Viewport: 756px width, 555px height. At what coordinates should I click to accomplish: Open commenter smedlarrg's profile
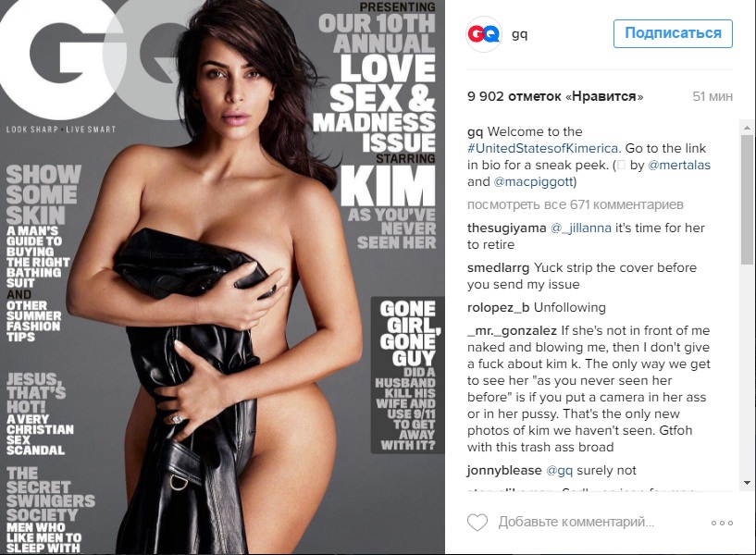(x=498, y=268)
